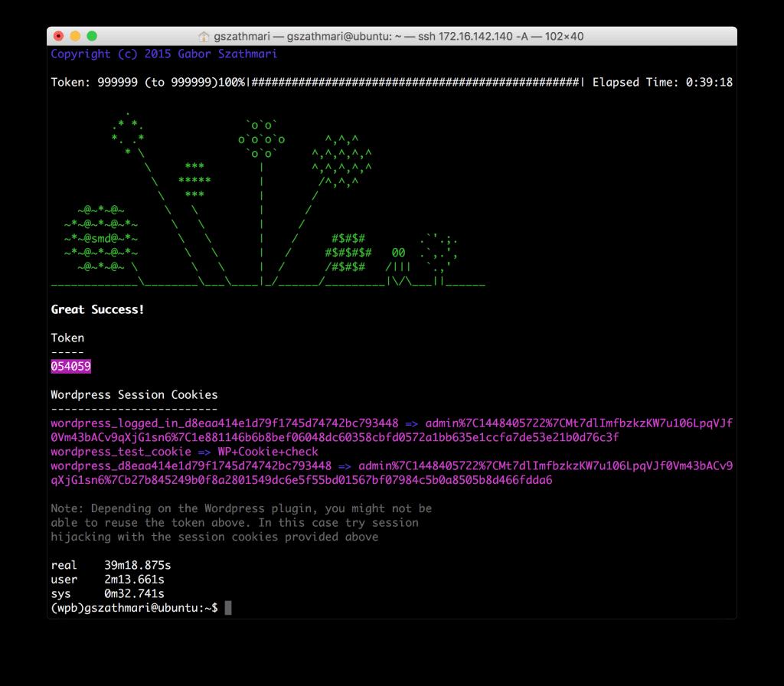Image resolution: width=784 pixels, height=686 pixels.
Task: Click the Copyright 2015 Gabor Szathmari line
Action: point(164,54)
